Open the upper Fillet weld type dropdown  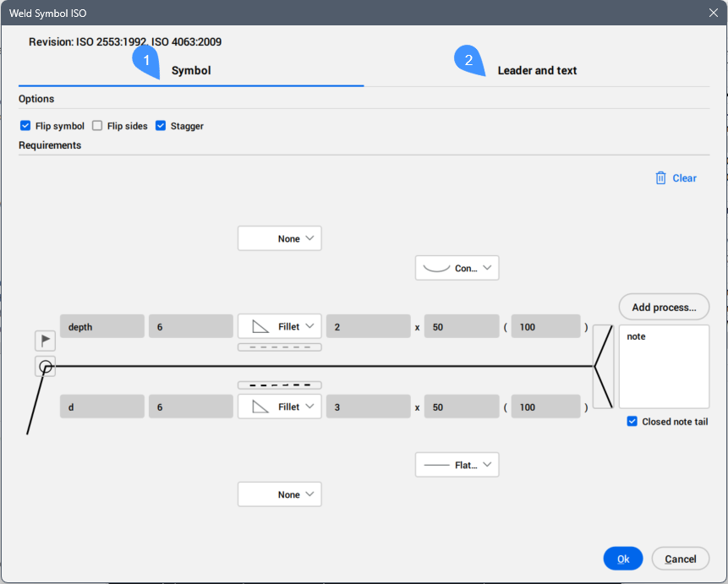tap(279, 326)
